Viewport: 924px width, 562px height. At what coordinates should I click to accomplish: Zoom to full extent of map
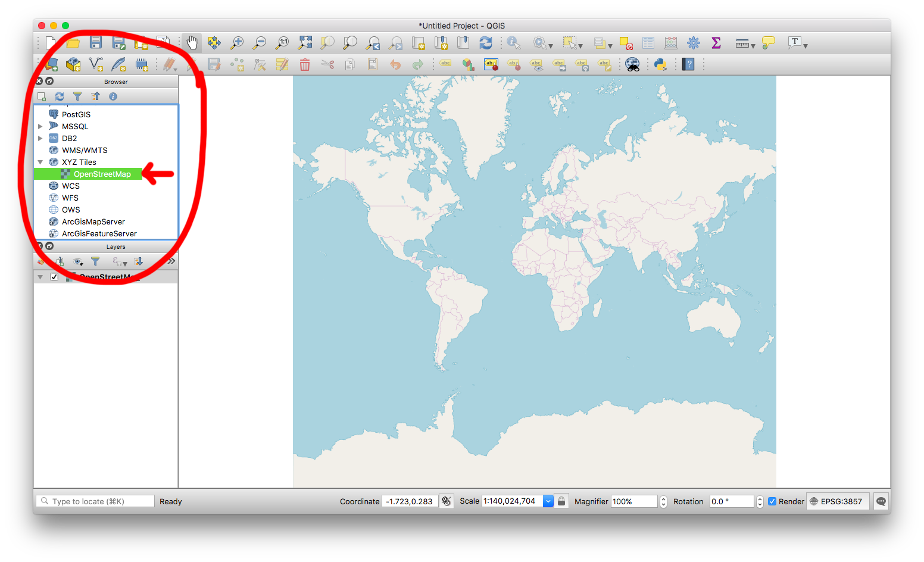[305, 42]
